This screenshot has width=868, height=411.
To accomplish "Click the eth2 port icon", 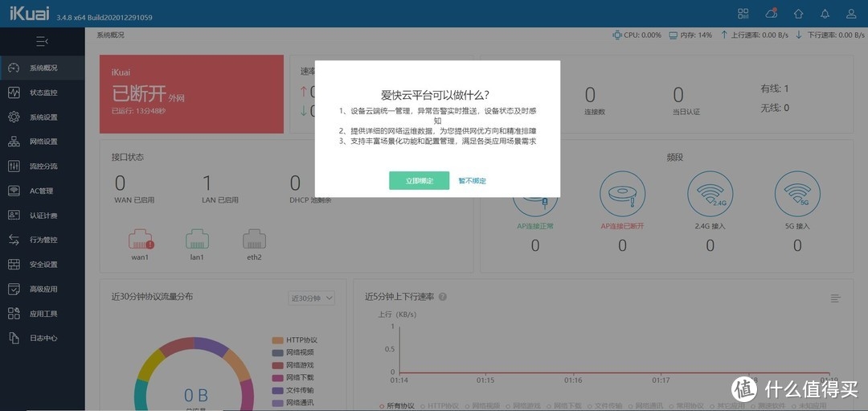I will click(254, 240).
